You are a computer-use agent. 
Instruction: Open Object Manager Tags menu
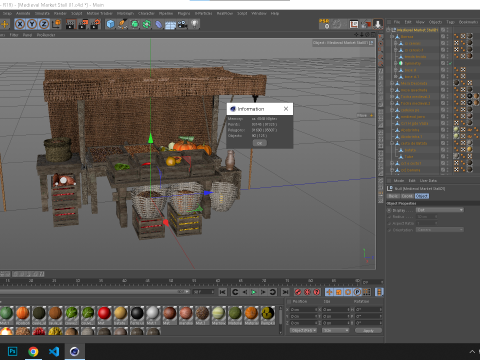pos(450,22)
